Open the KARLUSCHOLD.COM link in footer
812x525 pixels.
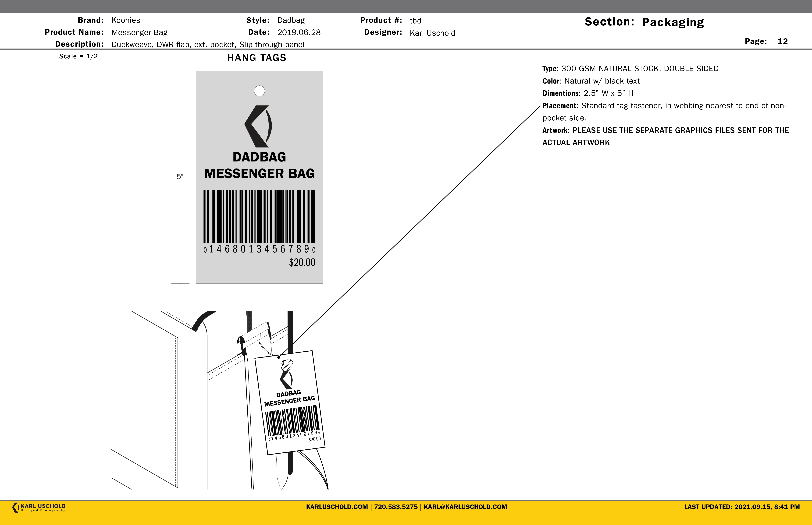coord(337,507)
